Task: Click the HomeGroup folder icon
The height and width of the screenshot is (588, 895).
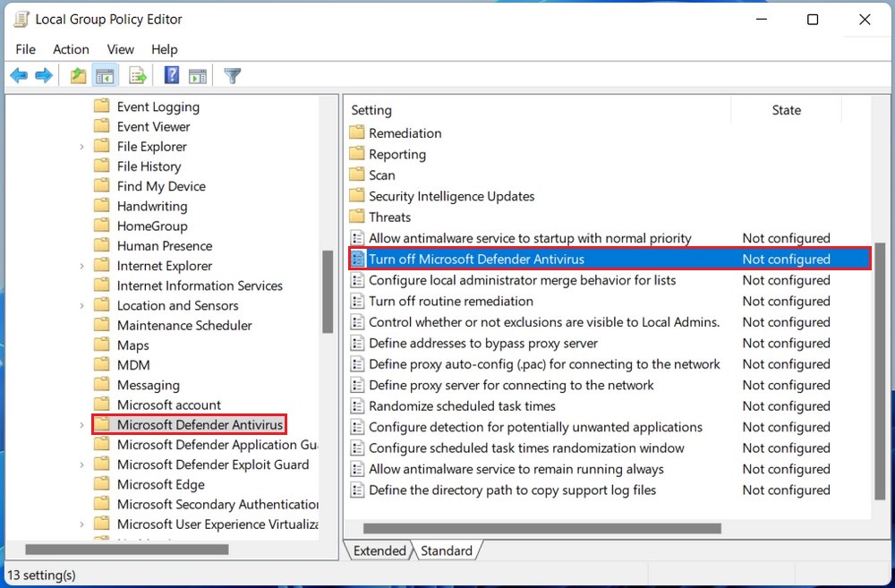Action: (102, 226)
